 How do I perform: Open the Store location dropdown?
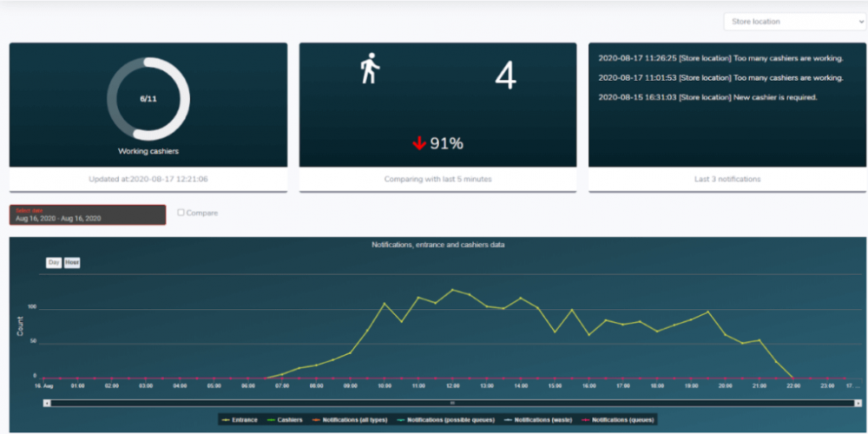795,22
